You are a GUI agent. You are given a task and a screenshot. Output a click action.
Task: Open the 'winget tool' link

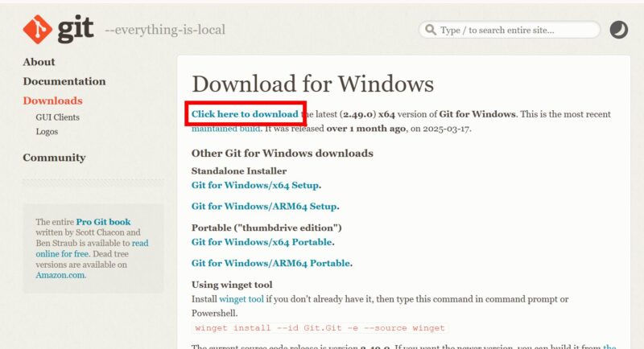tap(242, 299)
